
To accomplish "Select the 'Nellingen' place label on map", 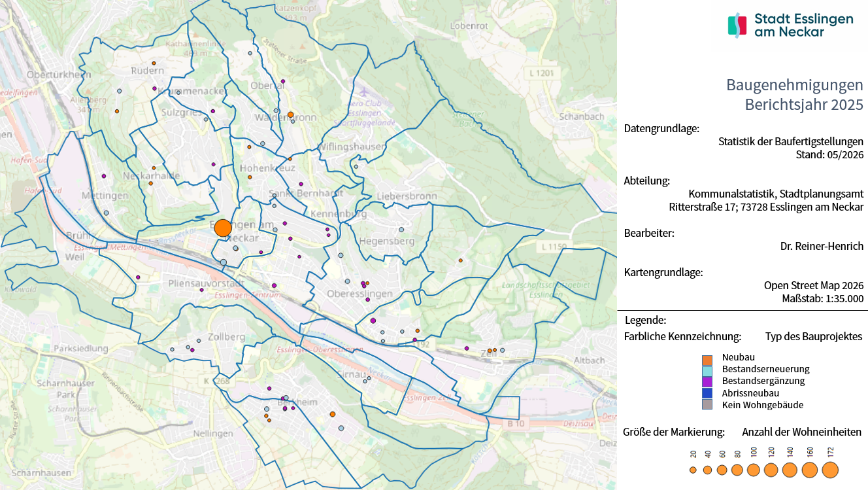I will point(214,434).
